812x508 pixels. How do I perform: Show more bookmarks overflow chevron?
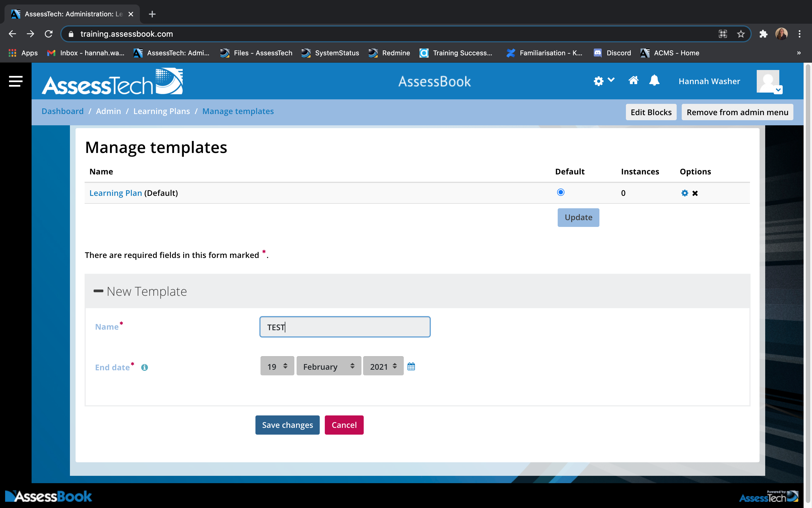[798, 53]
